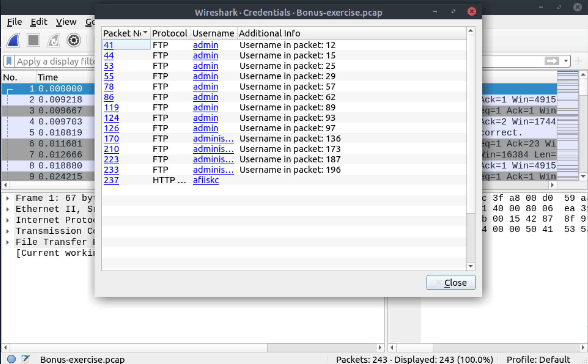Open packet 237 HTTP credential link
Image resolution: width=588 pixels, height=364 pixels.
tap(111, 180)
